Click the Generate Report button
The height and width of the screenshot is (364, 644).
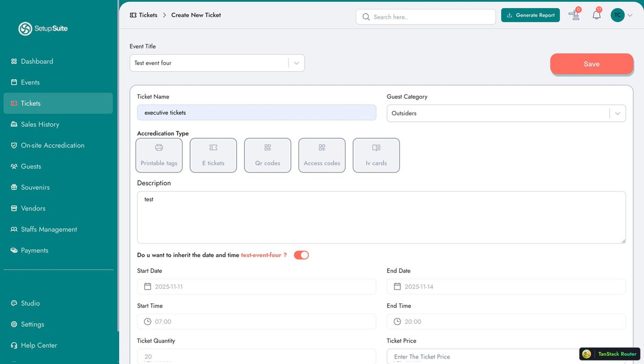coord(530,15)
